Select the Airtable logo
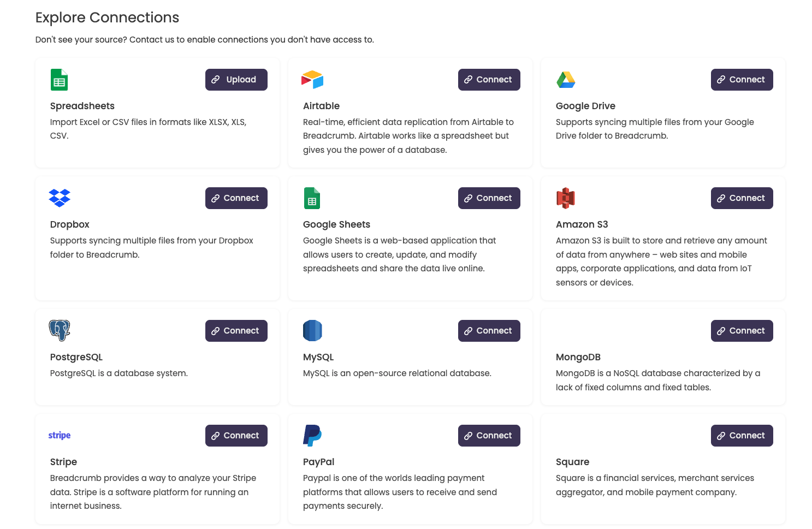 (312, 79)
